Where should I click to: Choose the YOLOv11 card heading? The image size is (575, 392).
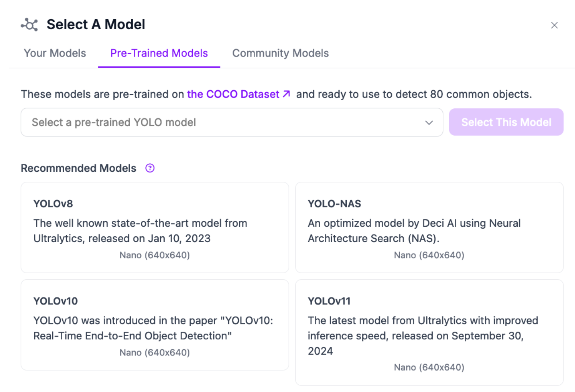tap(329, 301)
